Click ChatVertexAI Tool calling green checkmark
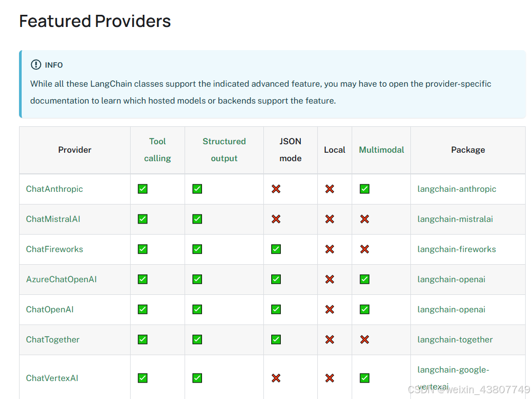The image size is (532, 399). (x=142, y=378)
